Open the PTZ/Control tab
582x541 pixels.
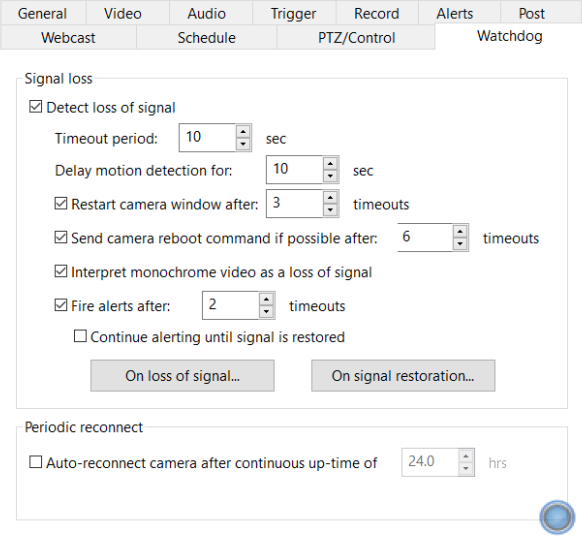pos(356,37)
